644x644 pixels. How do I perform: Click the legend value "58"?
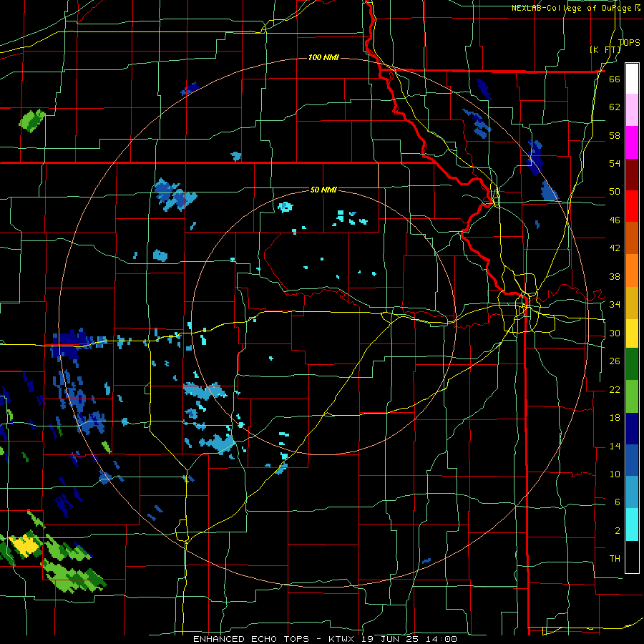[x=615, y=135]
